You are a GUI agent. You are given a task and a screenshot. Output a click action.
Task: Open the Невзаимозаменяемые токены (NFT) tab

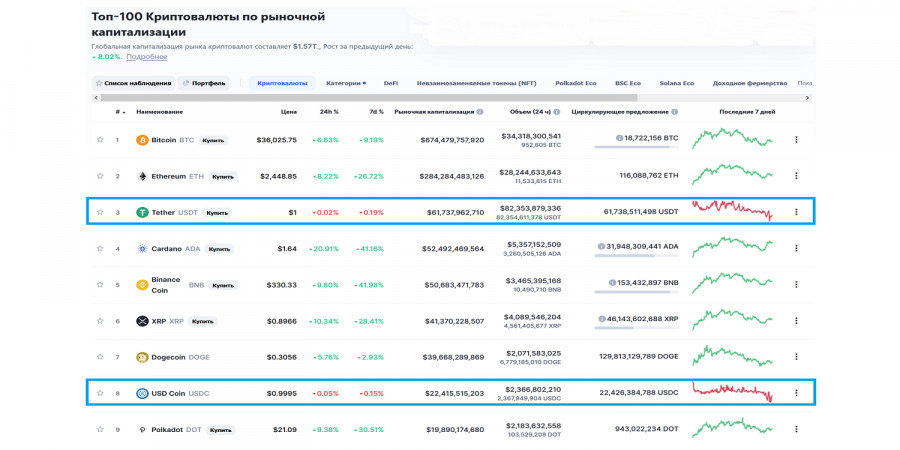(476, 83)
